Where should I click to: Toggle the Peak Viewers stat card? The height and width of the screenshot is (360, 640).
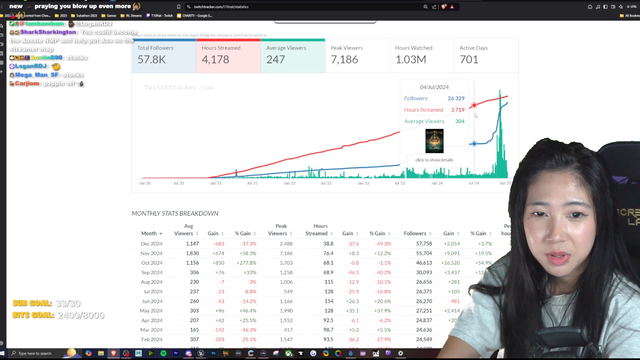pyautogui.click(x=357, y=56)
